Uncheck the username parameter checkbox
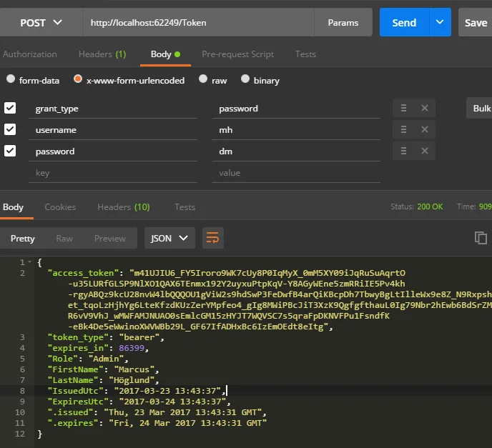 tap(10, 129)
